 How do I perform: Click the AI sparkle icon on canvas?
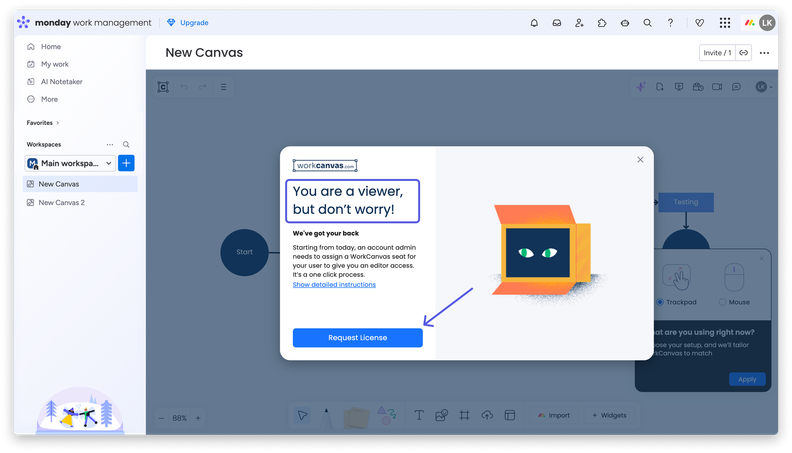[640, 87]
